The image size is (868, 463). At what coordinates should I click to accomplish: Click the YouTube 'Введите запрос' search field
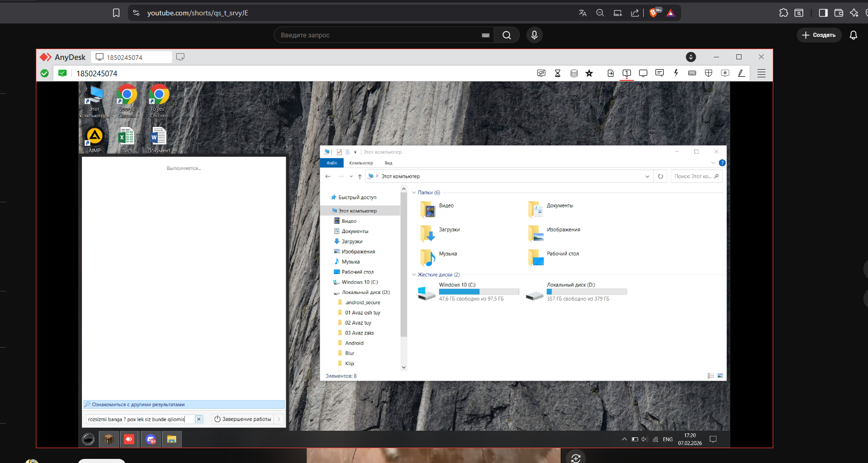tap(379, 35)
